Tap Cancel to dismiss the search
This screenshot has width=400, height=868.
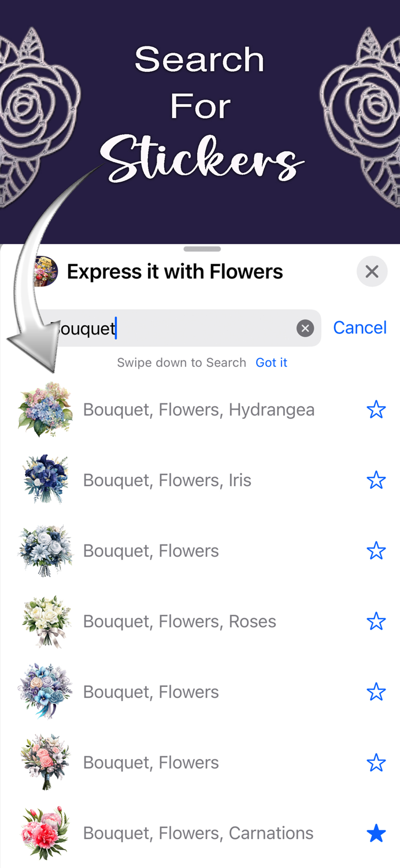tap(360, 328)
